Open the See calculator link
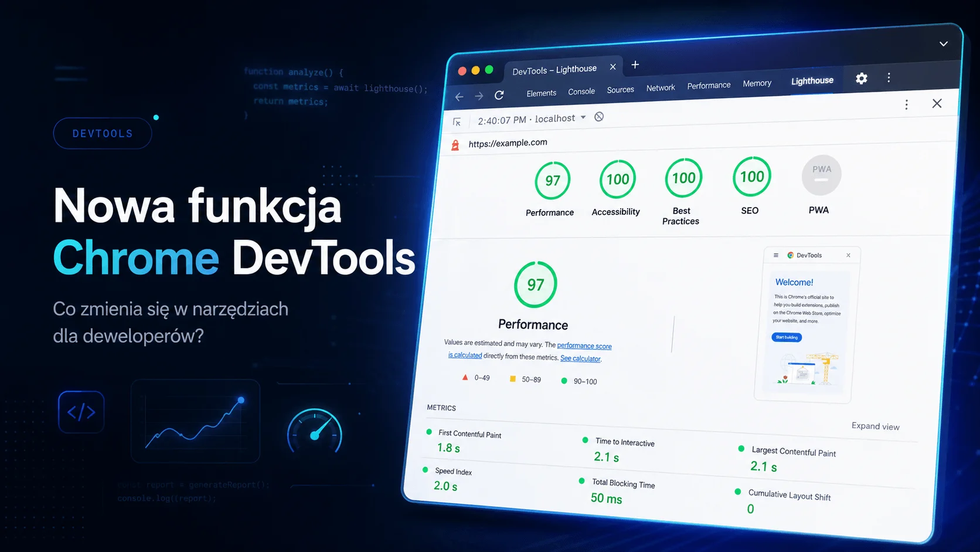The height and width of the screenshot is (552, 980). (x=580, y=358)
